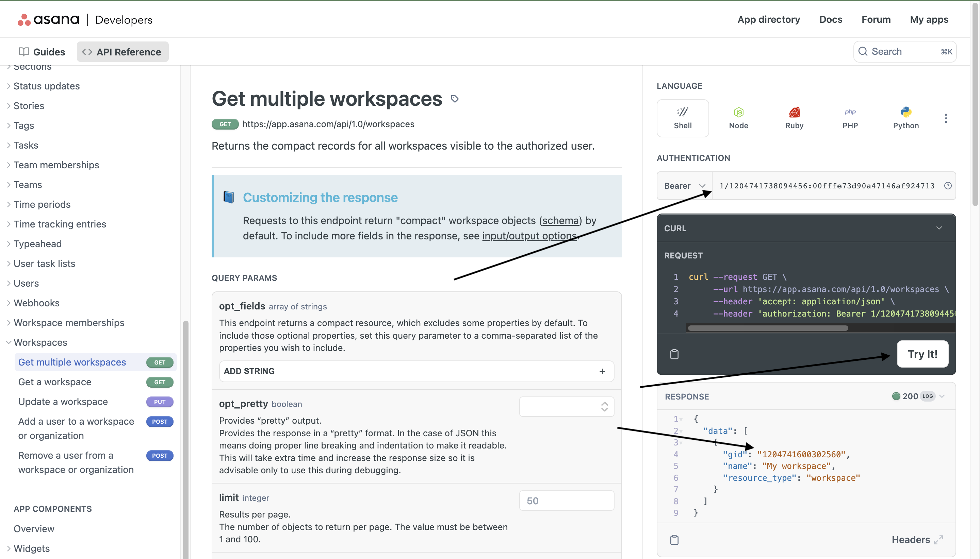Click the limit integer input field
The width and height of the screenshot is (980, 559).
pyautogui.click(x=566, y=500)
